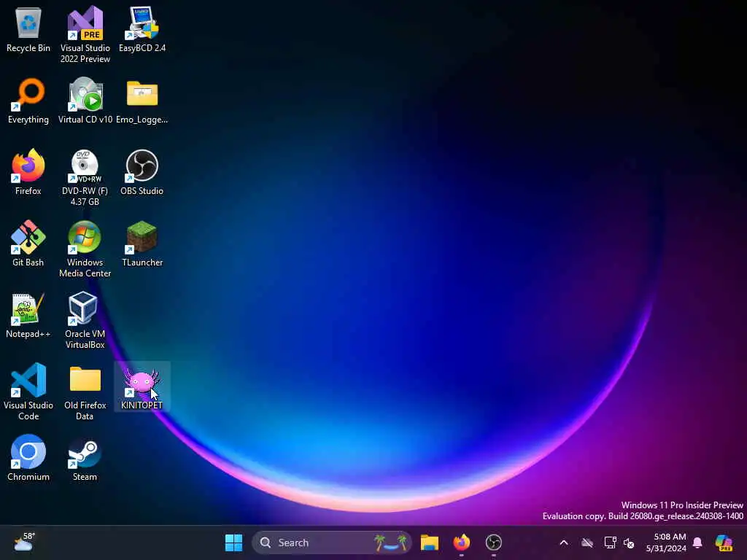
Task: Select the Visual Studio Code shortcut
Action: coord(28,392)
